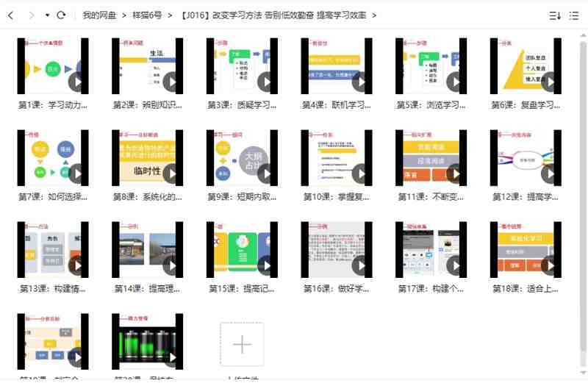
Task: Expand chevron after 我的网盘 breadcrumb
Action: tap(123, 15)
